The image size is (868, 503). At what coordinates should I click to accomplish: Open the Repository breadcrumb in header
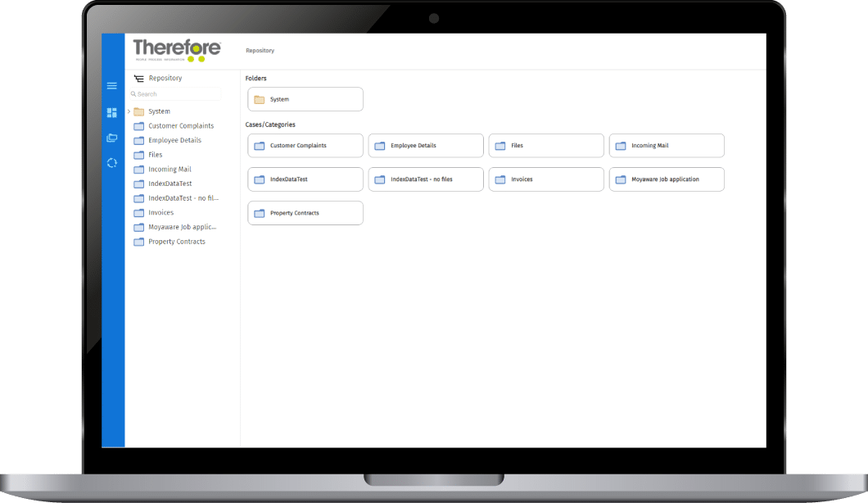(x=260, y=51)
